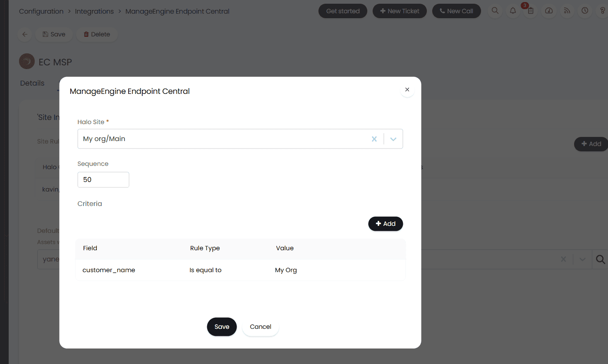
Task: Expand the Halo Site dropdown
Action: tap(393, 139)
